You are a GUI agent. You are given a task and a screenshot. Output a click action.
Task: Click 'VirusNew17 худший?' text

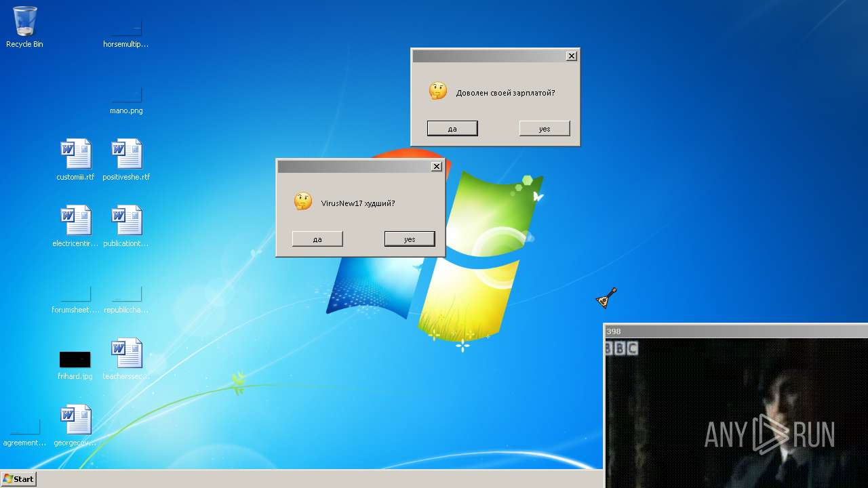click(358, 203)
